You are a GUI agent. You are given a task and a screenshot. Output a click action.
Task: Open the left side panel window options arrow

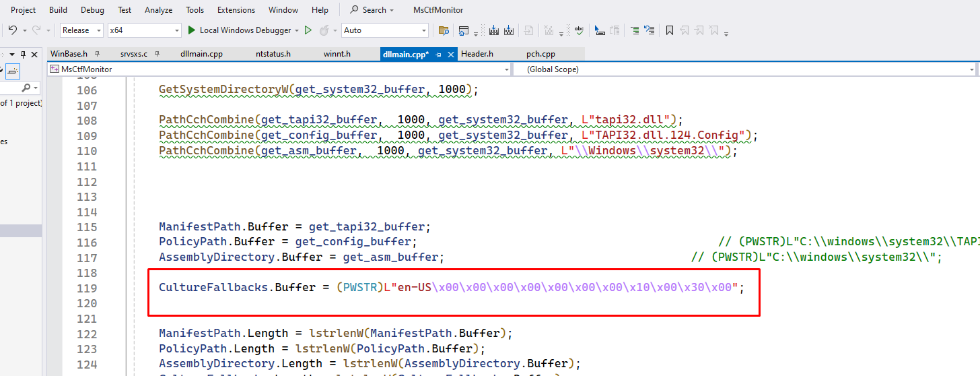coord(12,55)
